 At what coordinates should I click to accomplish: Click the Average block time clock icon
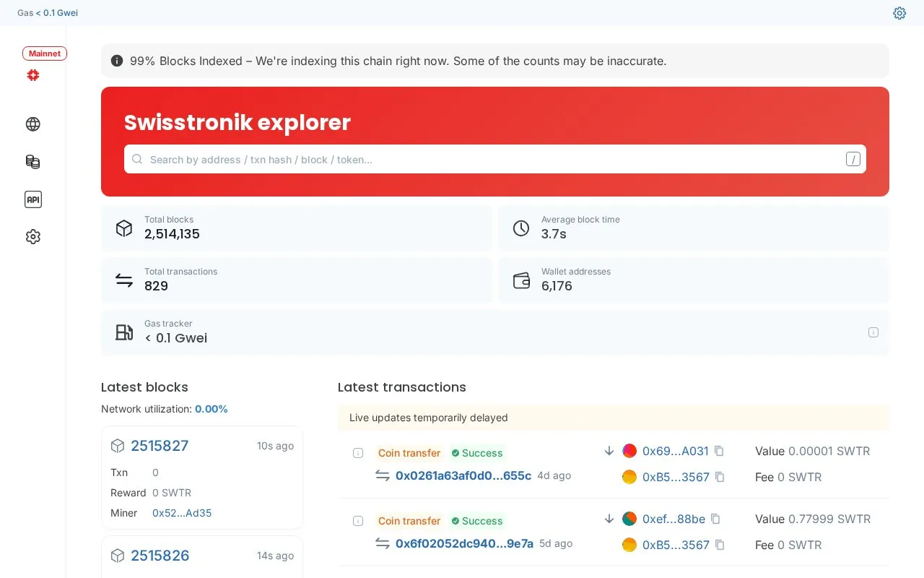[521, 228]
